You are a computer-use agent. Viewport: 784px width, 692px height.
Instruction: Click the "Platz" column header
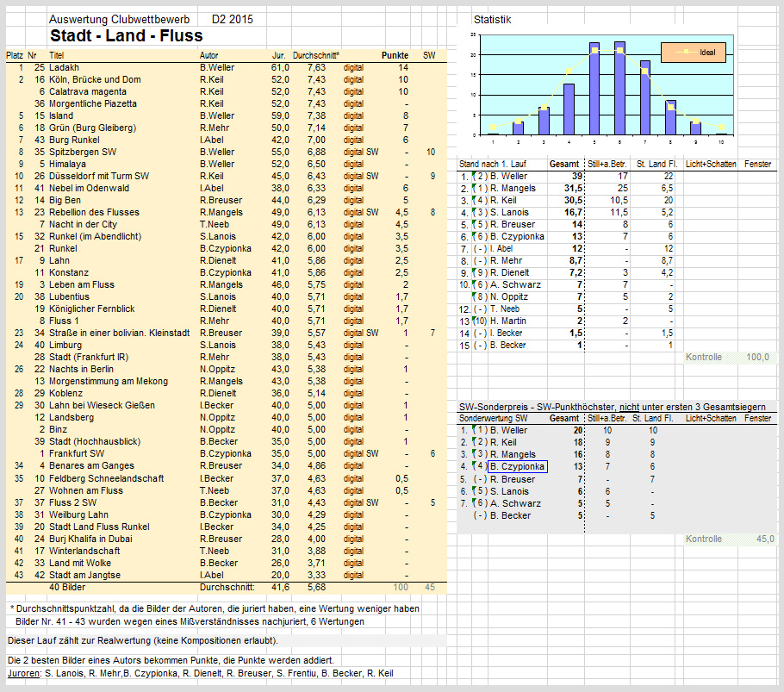[15, 55]
